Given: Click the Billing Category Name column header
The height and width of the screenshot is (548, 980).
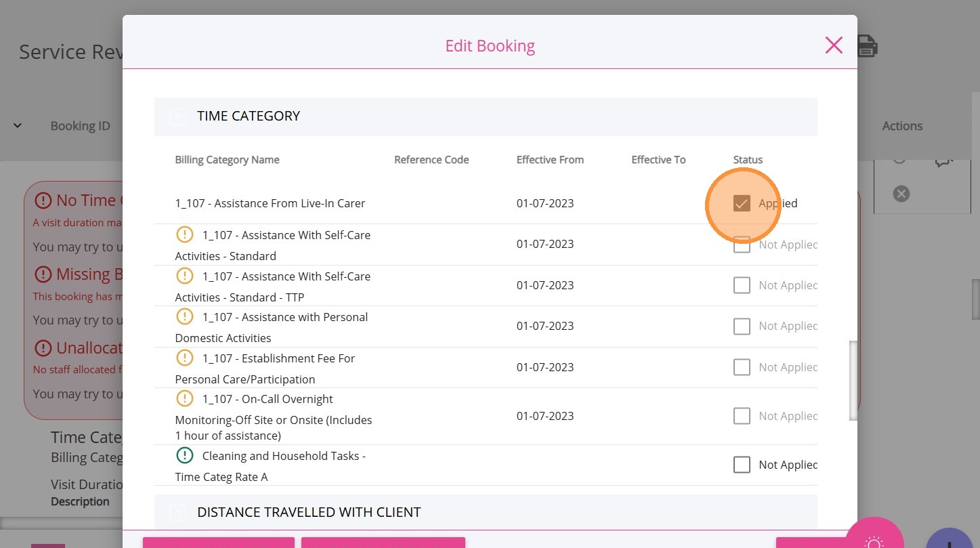Looking at the screenshot, I should click(227, 160).
